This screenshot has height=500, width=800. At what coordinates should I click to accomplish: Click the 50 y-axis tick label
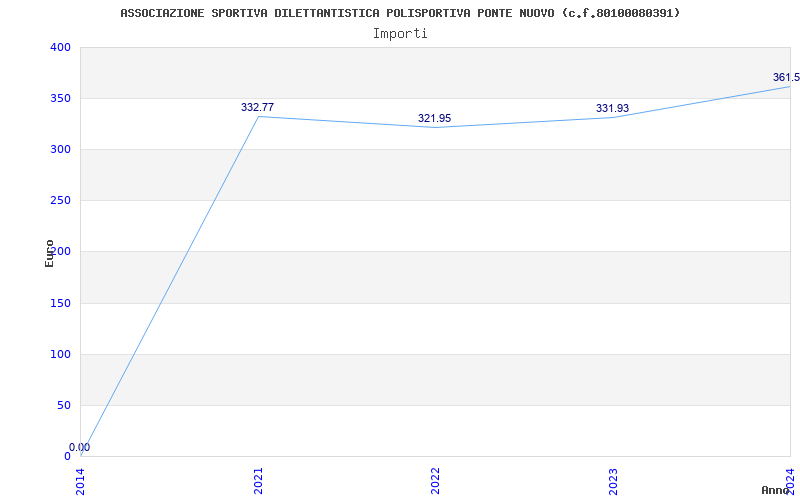pyautogui.click(x=63, y=405)
